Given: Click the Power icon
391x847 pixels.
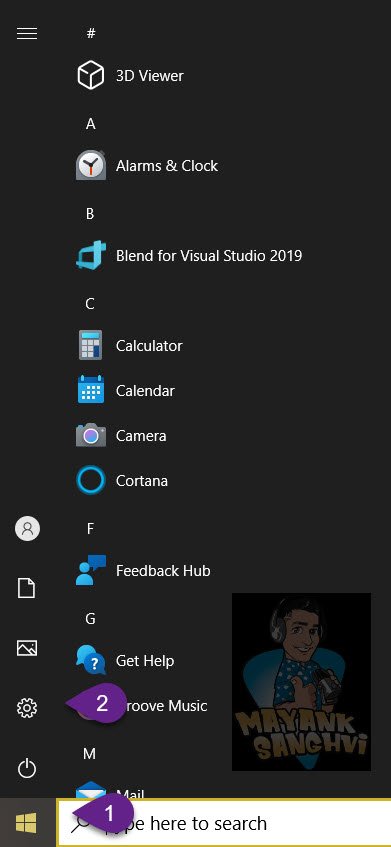Looking at the screenshot, I should [27, 768].
